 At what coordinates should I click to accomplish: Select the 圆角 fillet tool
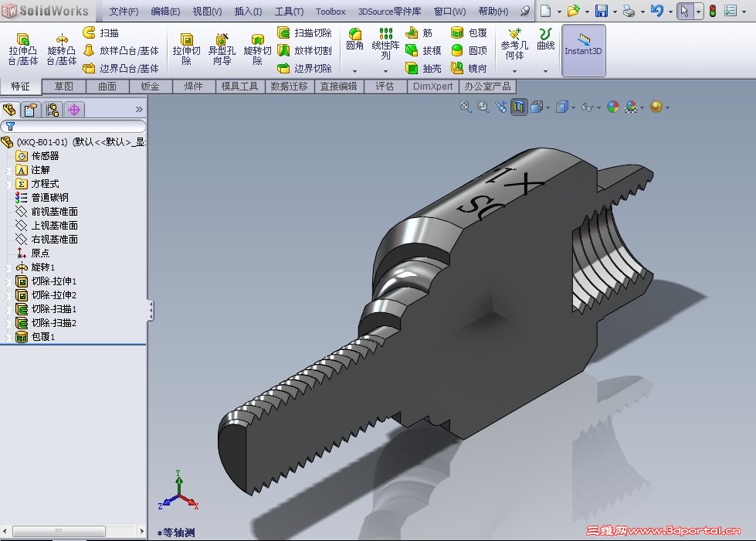[x=354, y=39]
